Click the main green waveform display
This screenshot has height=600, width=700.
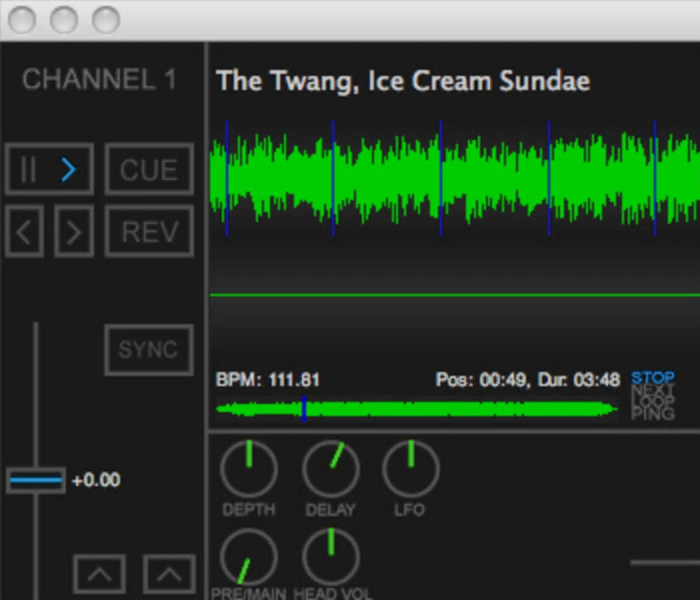(454, 178)
